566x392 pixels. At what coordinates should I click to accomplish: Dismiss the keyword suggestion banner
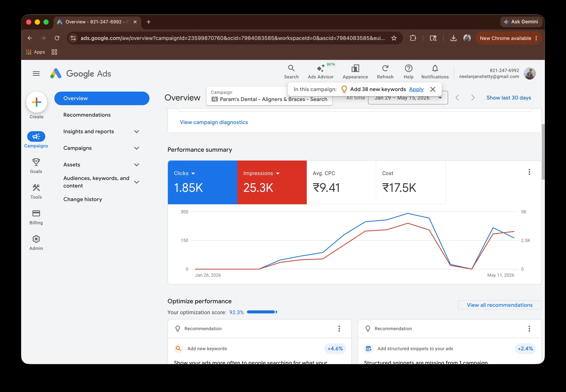point(433,89)
